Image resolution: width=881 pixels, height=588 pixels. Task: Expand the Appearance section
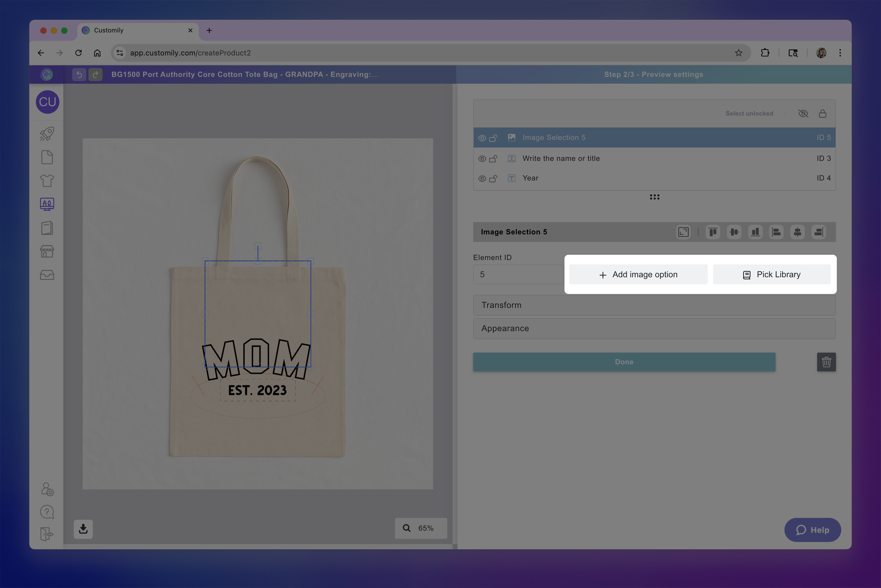click(x=654, y=329)
